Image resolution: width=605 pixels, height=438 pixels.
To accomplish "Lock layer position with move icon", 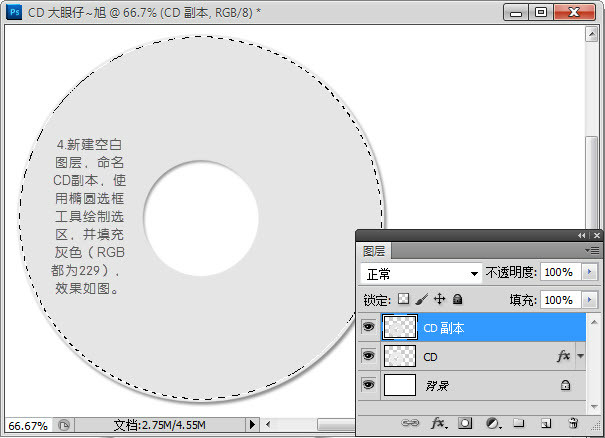I will [x=439, y=299].
